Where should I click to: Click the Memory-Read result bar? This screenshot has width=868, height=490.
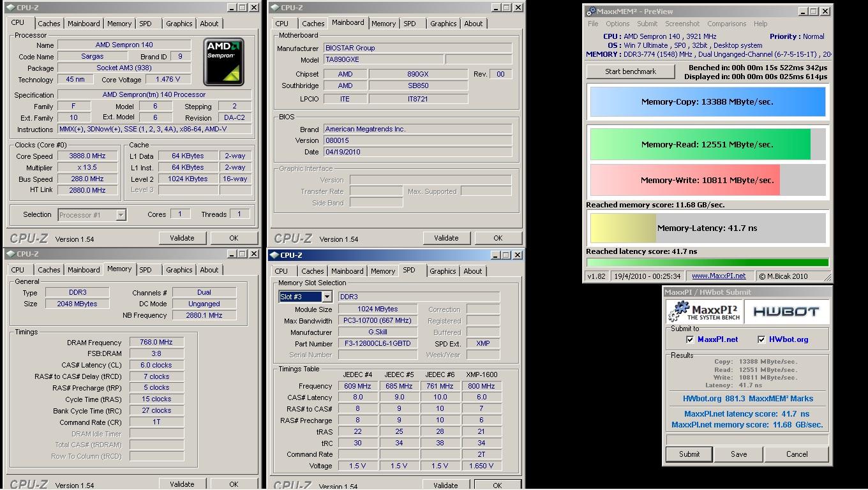coord(707,144)
